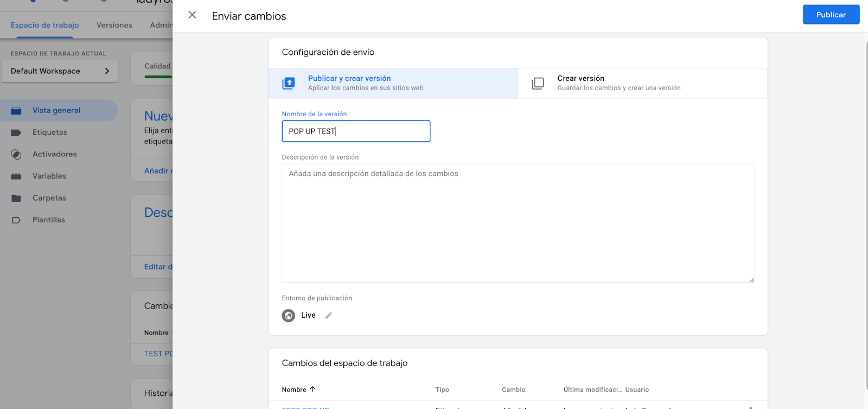Open Carpetas folder icon in sidebar
868x409 pixels.
[16, 198]
